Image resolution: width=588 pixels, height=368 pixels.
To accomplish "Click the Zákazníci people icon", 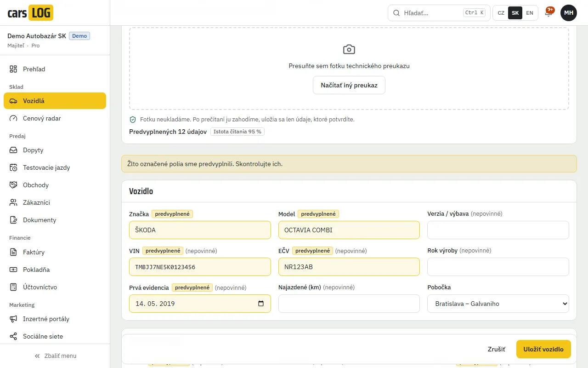I will pyautogui.click(x=13, y=202).
